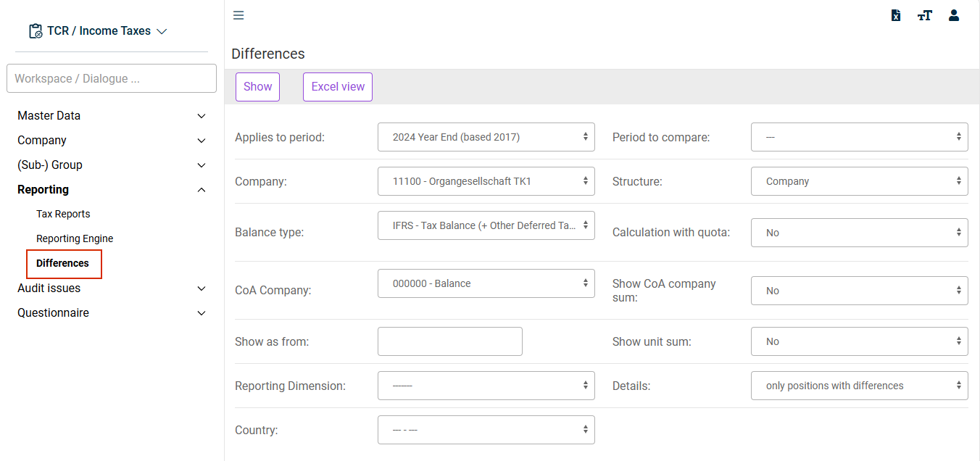
Task: Open the Structure dropdown
Action: [860, 181]
